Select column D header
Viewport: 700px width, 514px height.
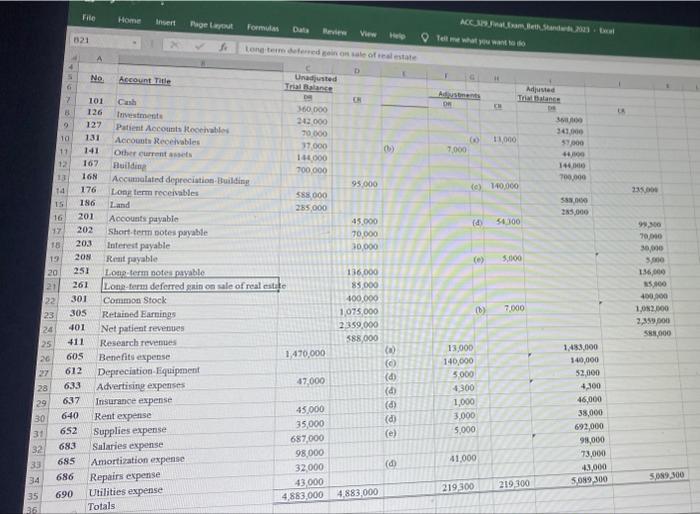click(356, 71)
